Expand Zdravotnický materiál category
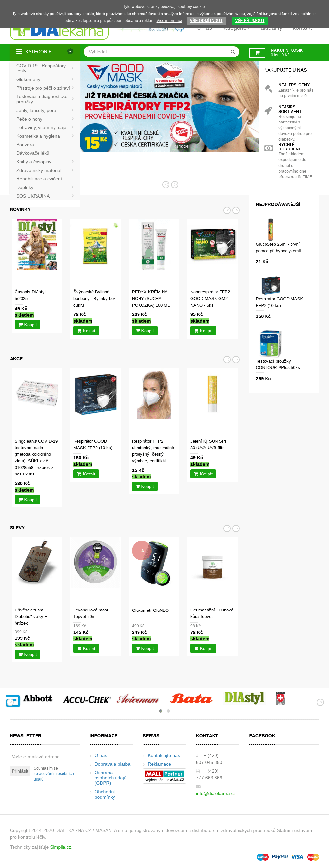The width and height of the screenshot is (329, 868). (72, 170)
